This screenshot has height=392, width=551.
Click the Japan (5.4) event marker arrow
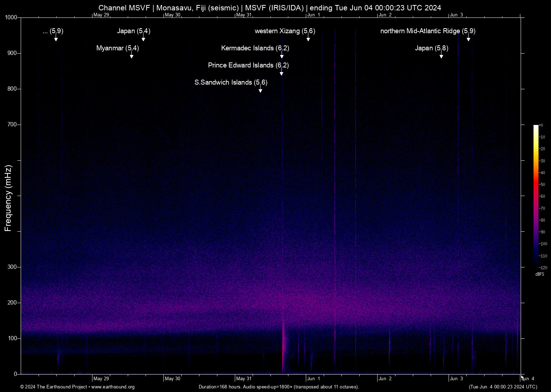(143, 39)
